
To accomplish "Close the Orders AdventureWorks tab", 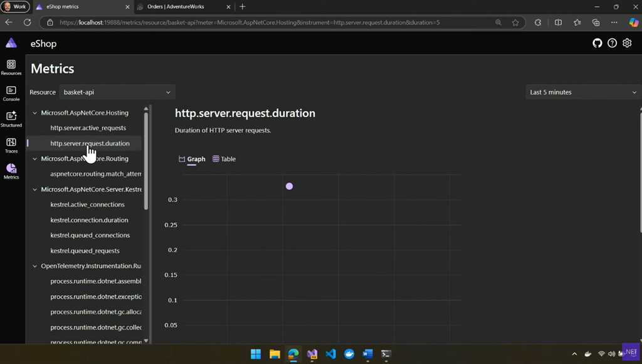I will [228, 6].
